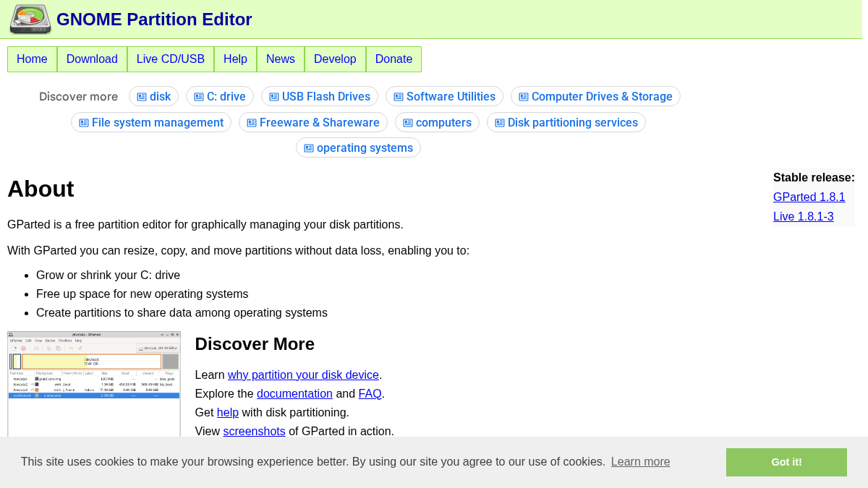868x488 pixels.
Task: Open the GParted 1.8.1 release link
Action: (x=809, y=197)
